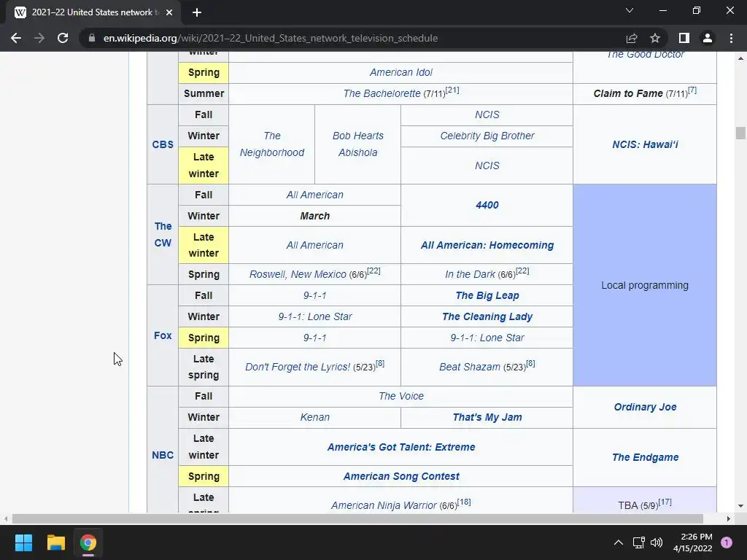Open the Roswell, New Mexico link
Viewport: 747px width, 560px height.
point(298,274)
